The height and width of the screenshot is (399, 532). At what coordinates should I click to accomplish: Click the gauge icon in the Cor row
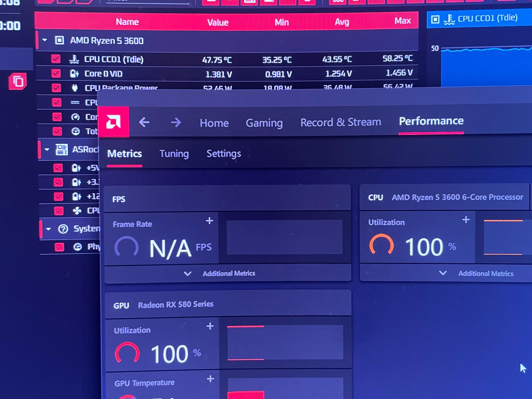(75, 117)
